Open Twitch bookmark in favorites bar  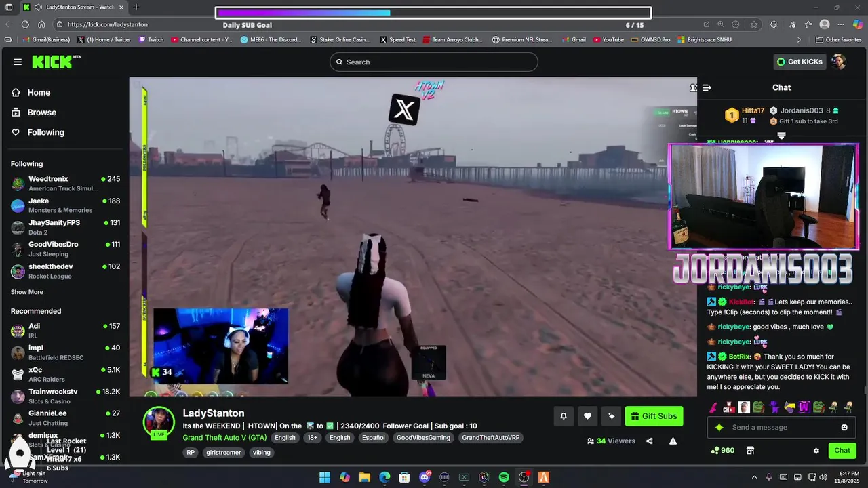click(x=151, y=40)
